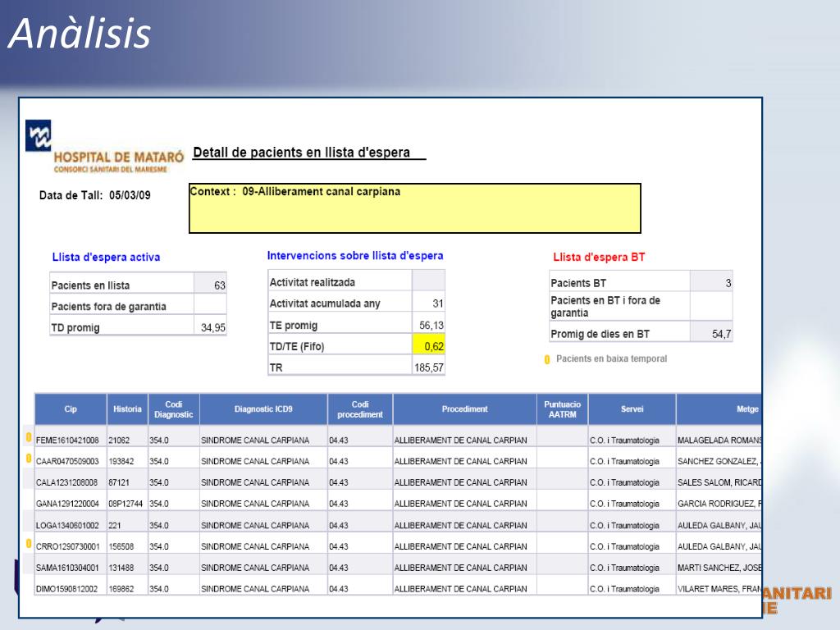The image size is (840, 630).
Task: Click 'Intervencions sobre llista d'espera' heading
Action: point(355,256)
